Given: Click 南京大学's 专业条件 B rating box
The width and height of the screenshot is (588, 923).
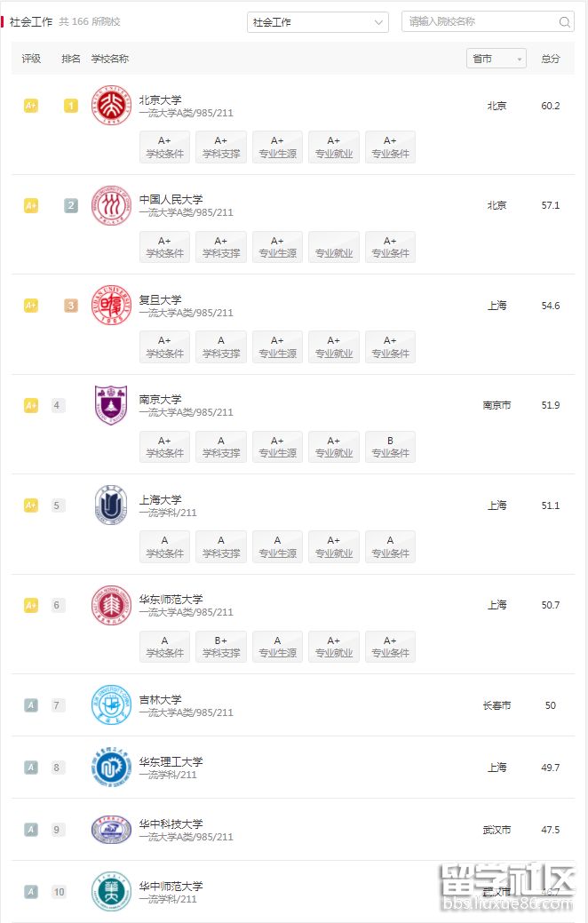Looking at the screenshot, I should click(x=390, y=447).
